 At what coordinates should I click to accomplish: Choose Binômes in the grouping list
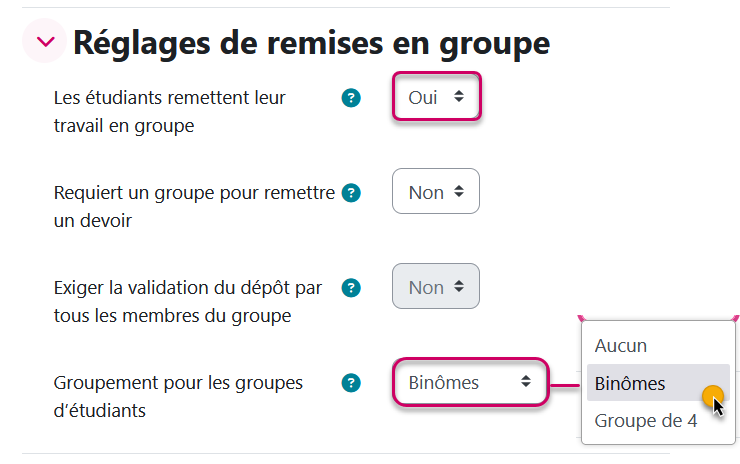coord(630,383)
